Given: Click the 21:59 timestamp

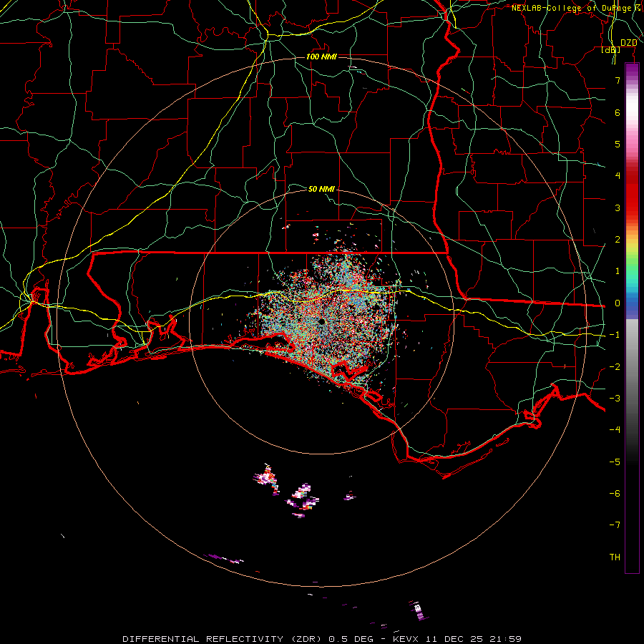Looking at the screenshot, I should [x=506, y=639].
